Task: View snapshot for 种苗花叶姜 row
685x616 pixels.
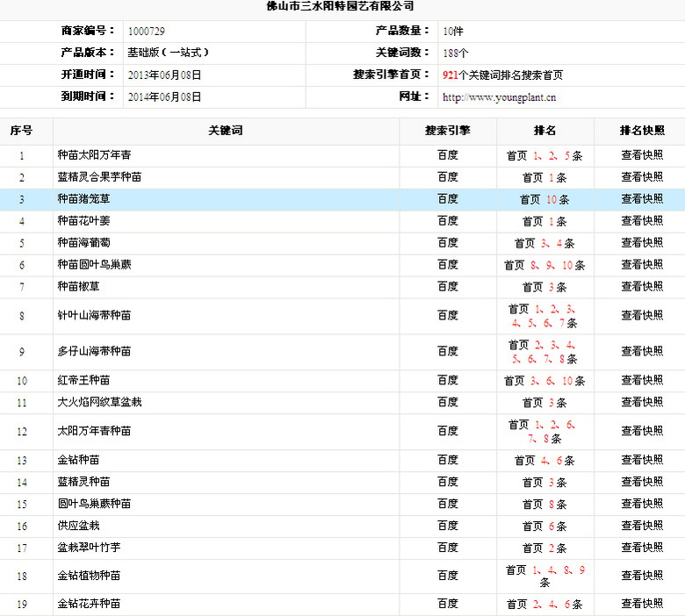Action: coord(642,221)
